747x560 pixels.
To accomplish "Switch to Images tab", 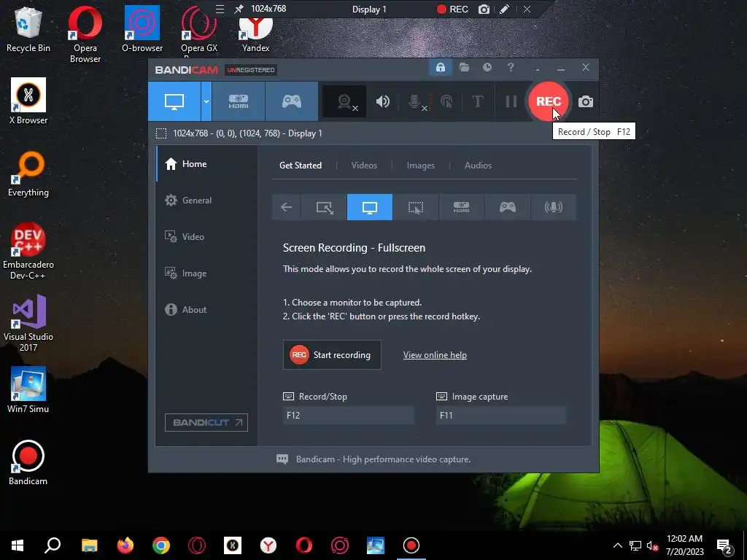I will pos(421,166).
